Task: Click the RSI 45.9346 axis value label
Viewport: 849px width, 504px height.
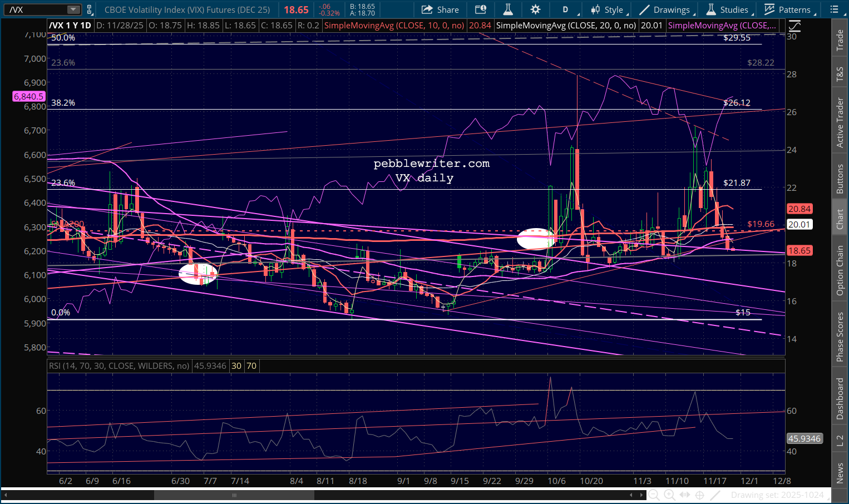Action: pos(804,438)
